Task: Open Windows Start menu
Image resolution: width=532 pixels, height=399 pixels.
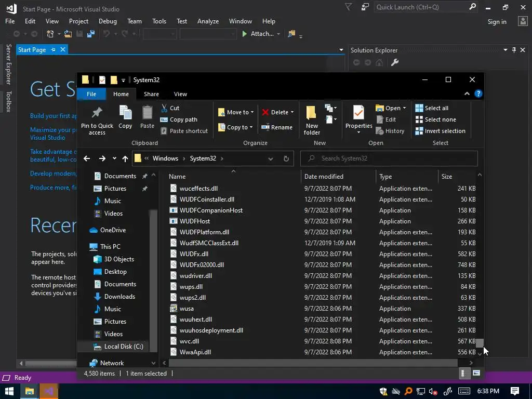Action: [x=9, y=391]
